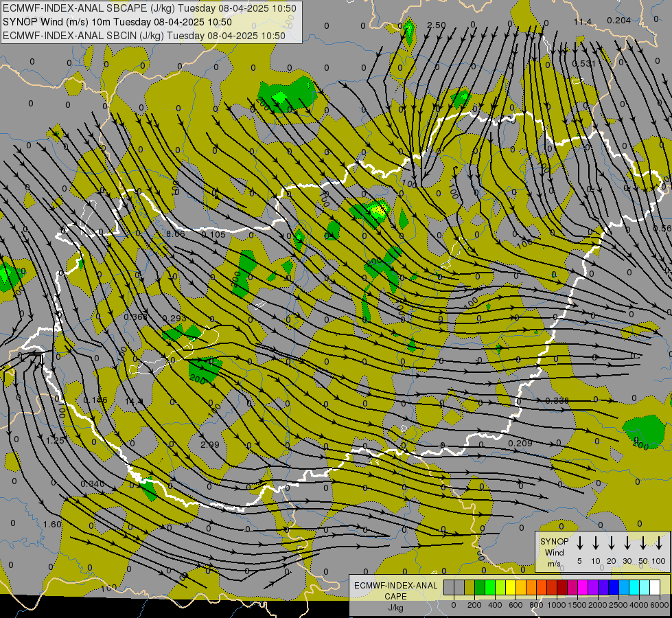Click the 'm/s' unit in wind legend

(x=554, y=564)
